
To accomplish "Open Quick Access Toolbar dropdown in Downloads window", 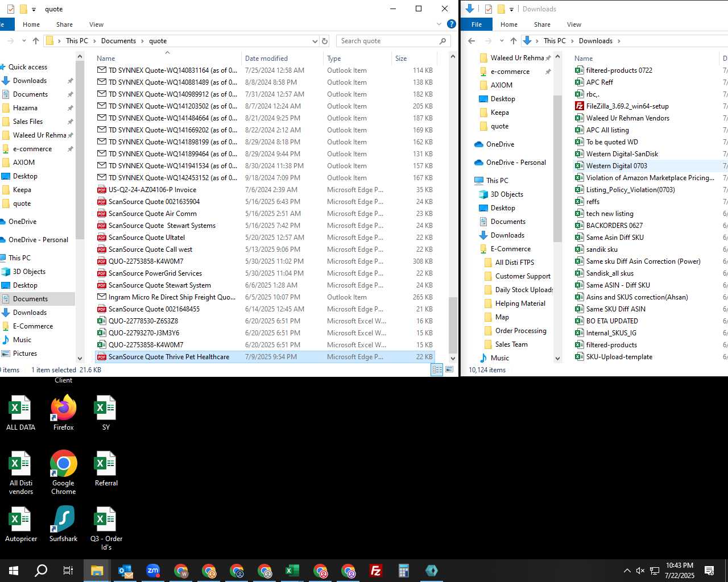I will (511, 9).
